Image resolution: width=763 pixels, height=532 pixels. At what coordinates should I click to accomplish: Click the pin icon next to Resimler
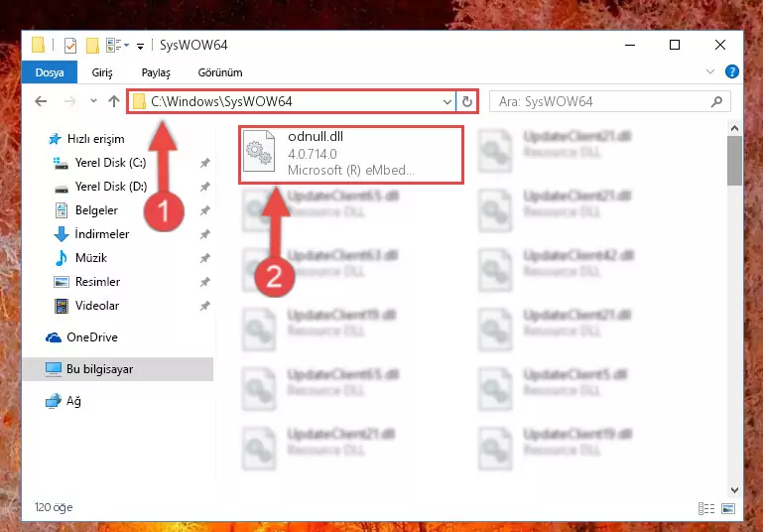click(x=204, y=282)
